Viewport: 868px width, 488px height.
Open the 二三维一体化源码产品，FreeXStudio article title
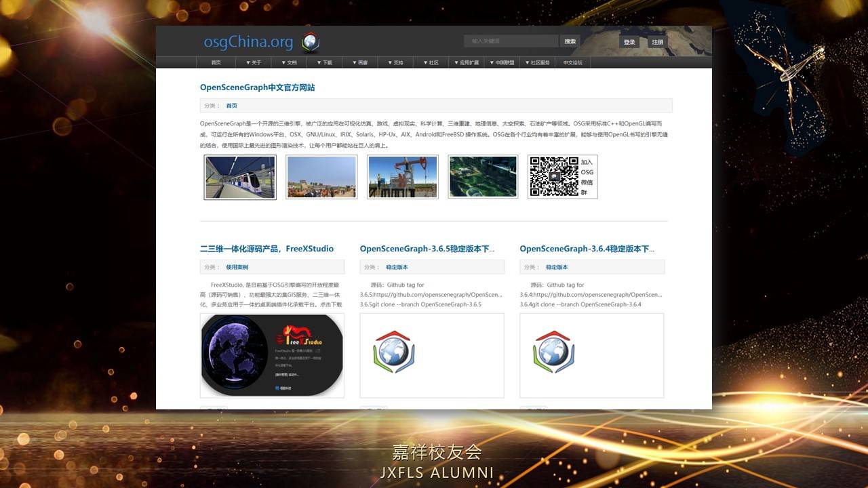pos(267,249)
